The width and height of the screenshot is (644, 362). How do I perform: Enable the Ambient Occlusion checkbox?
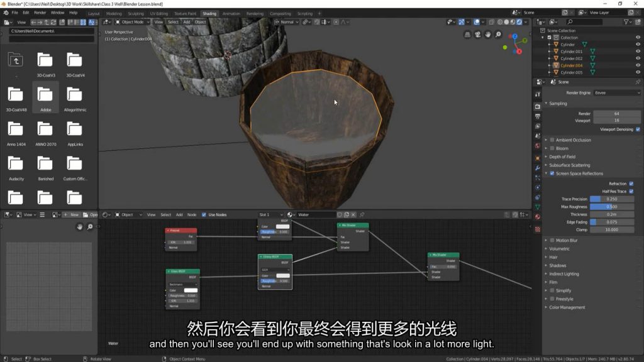point(552,140)
